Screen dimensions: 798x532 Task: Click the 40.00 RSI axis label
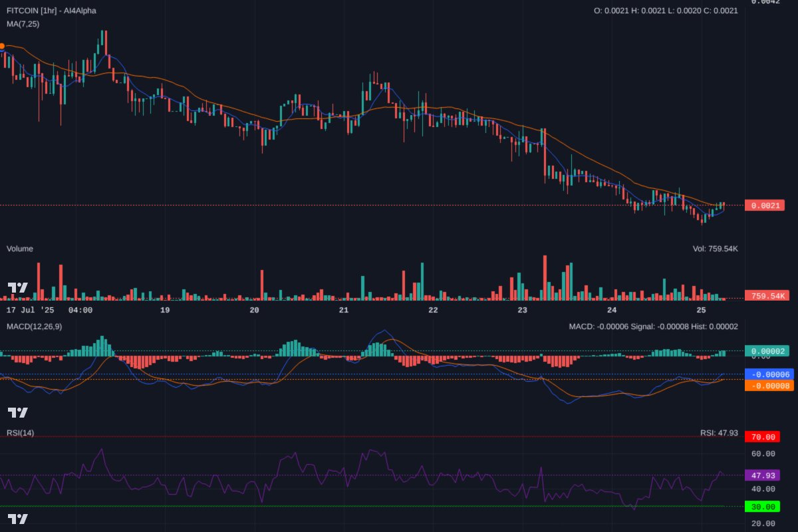click(x=763, y=489)
